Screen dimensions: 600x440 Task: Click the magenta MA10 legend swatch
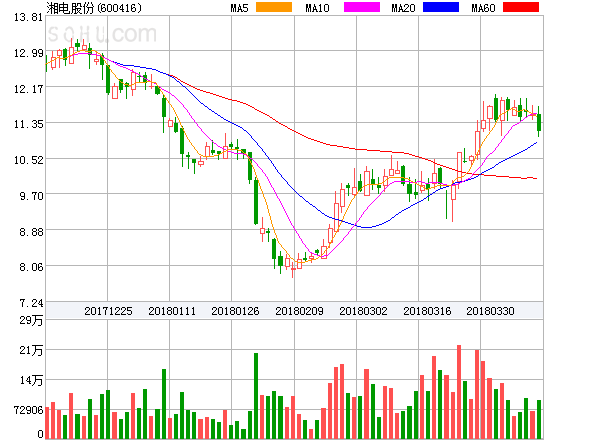click(x=362, y=7)
